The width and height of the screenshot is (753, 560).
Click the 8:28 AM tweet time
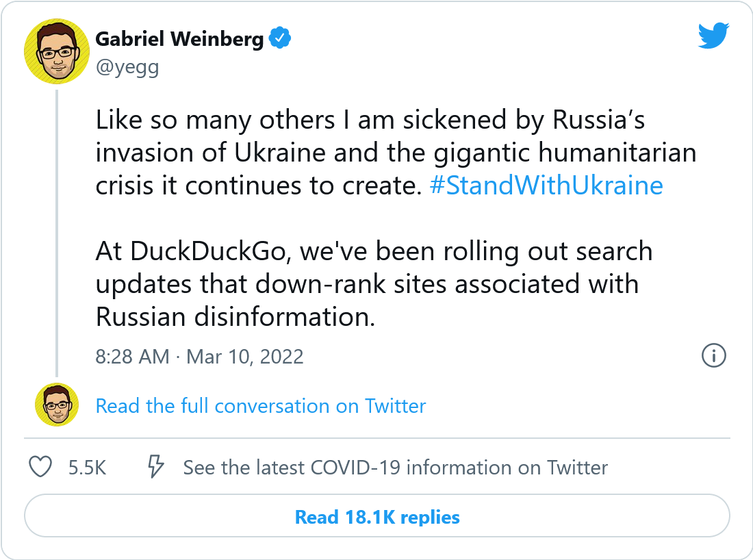point(132,357)
